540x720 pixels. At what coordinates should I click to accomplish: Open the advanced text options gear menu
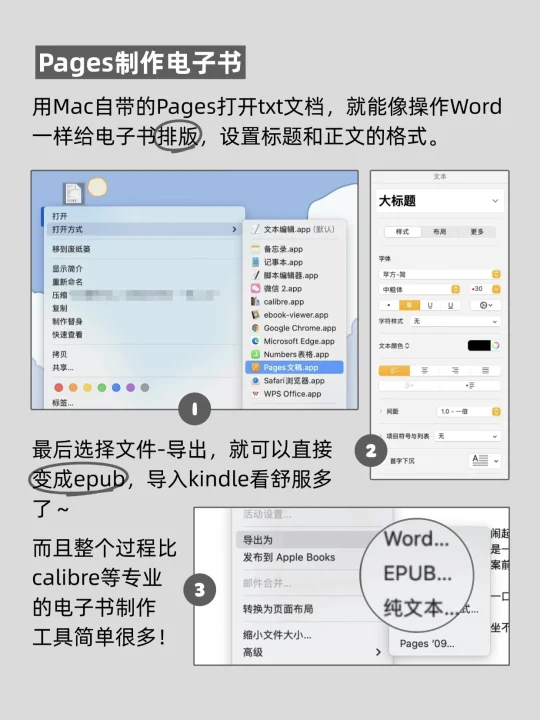click(486, 305)
